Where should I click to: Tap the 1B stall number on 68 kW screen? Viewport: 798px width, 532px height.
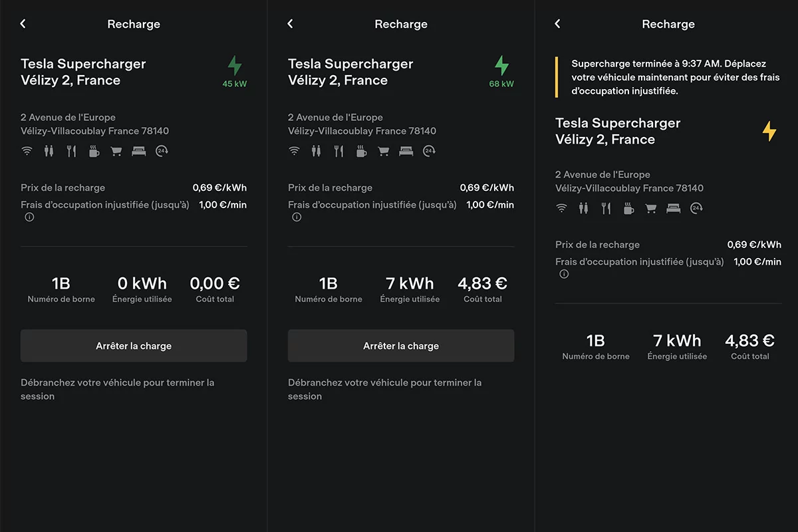(329, 283)
